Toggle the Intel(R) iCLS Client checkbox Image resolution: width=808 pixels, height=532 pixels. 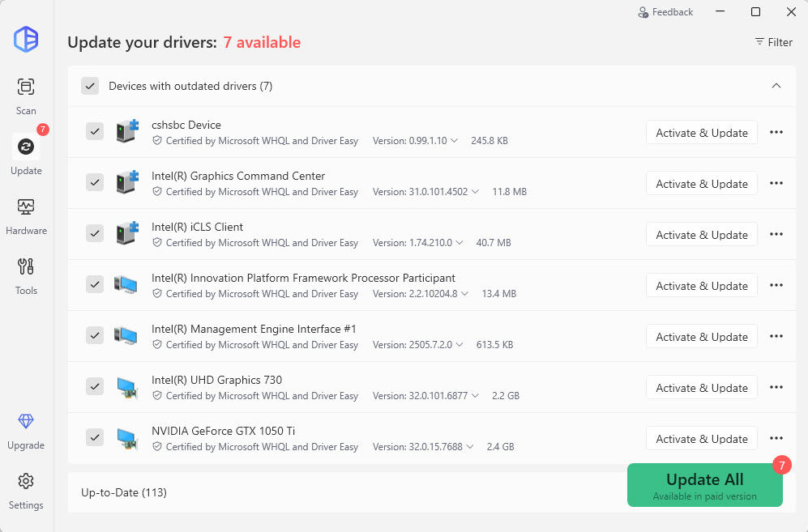click(x=95, y=233)
